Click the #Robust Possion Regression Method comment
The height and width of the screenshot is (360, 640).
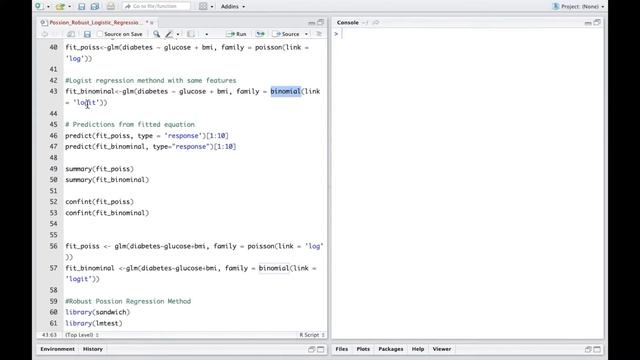click(x=128, y=301)
